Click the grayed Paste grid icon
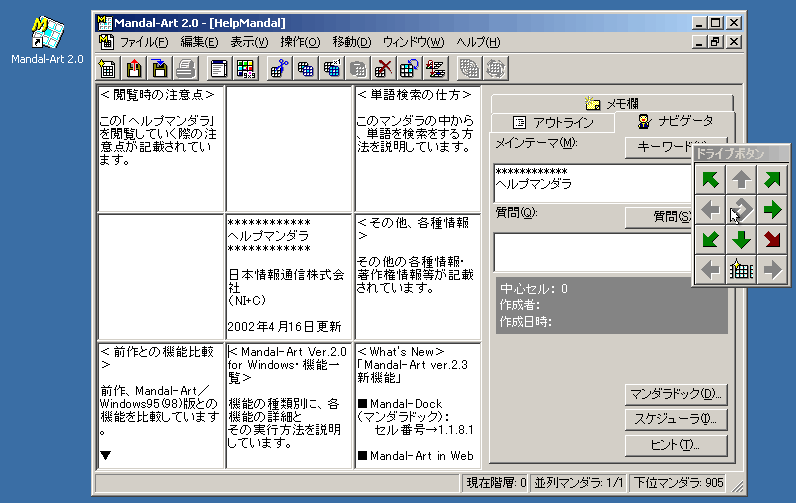 pyautogui.click(x=357, y=69)
